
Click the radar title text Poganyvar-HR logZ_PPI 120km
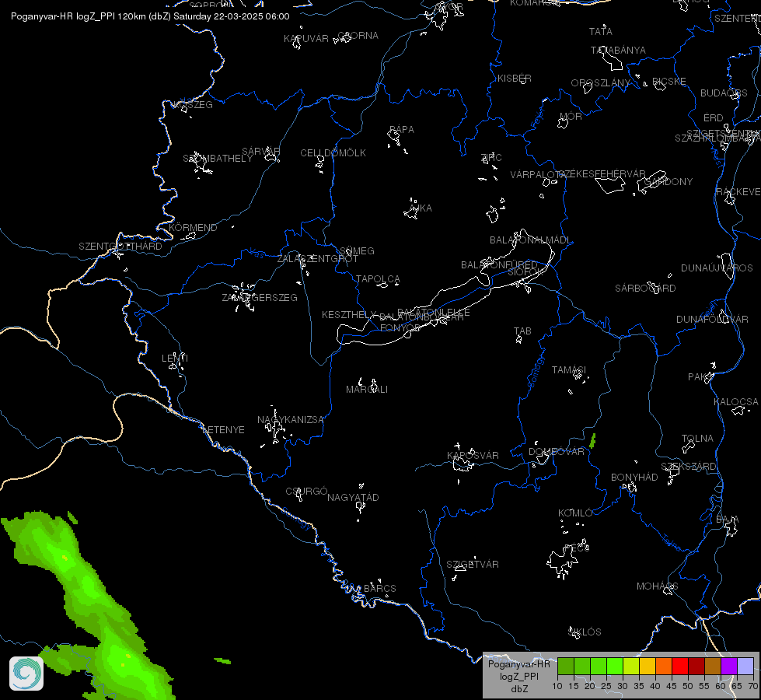coord(78,16)
